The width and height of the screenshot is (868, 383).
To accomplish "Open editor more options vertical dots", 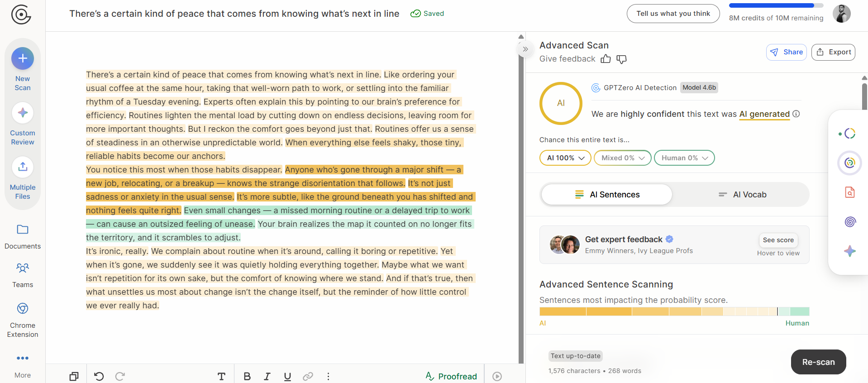I will tap(328, 376).
